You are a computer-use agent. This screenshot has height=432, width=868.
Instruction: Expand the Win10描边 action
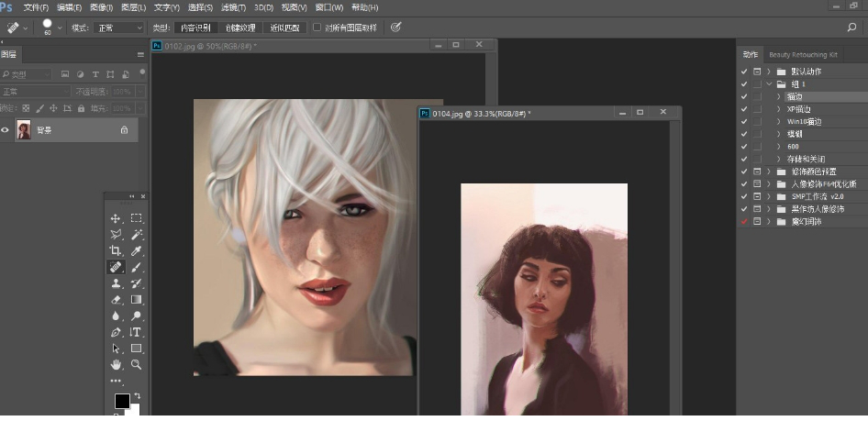point(779,122)
